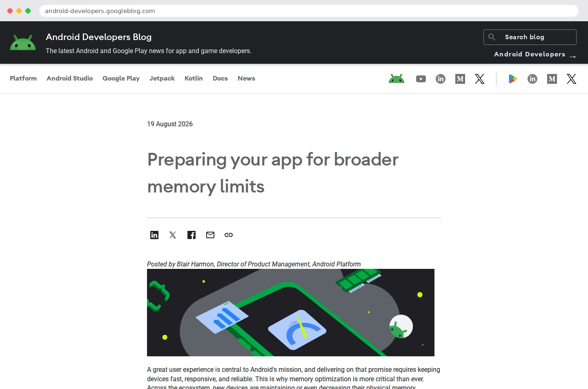The image size is (588, 389).
Task: Focus the Search blog field
Action: point(530,37)
